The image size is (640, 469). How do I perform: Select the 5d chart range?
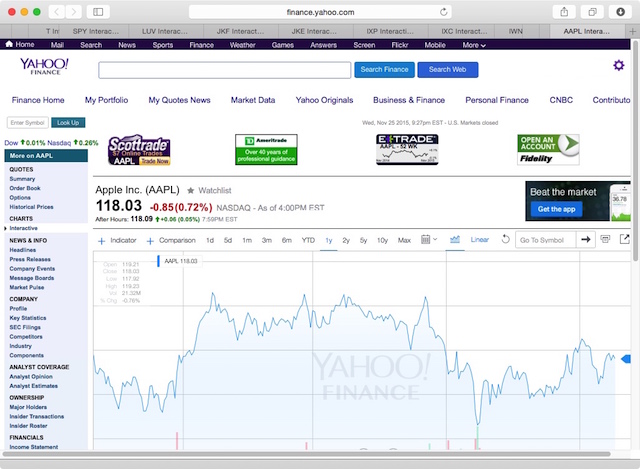pyautogui.click(x=228, y=240)
